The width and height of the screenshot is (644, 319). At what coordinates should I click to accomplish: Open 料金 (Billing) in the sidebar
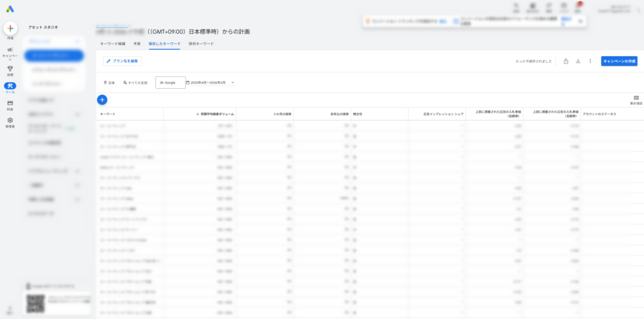click(10, 105)
